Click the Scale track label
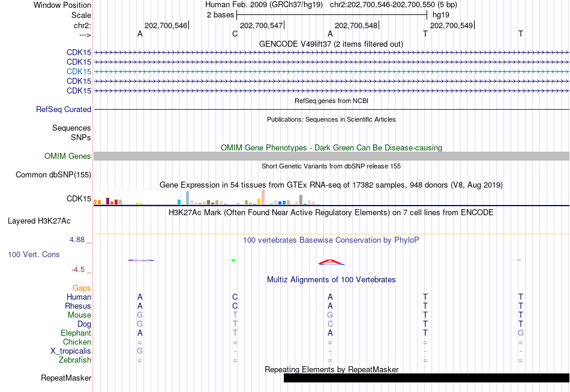 click(81, 15)
